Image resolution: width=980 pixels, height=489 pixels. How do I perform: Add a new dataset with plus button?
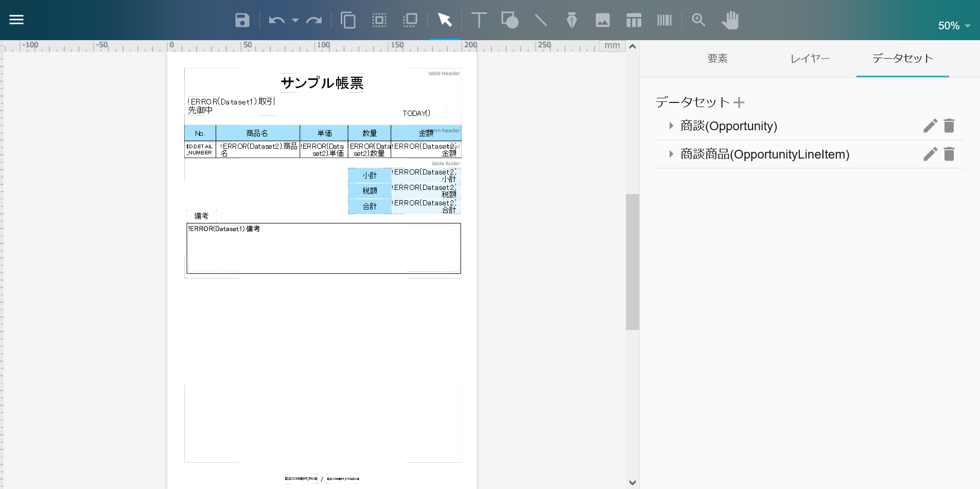[739, 102]
